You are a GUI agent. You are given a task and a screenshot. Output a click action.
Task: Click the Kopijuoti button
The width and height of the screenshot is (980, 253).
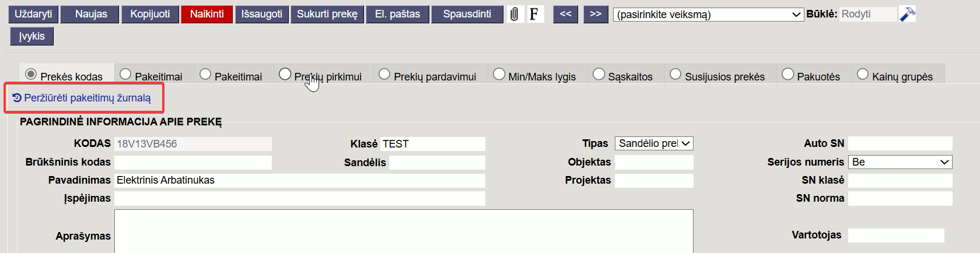[x=150, y=14]
